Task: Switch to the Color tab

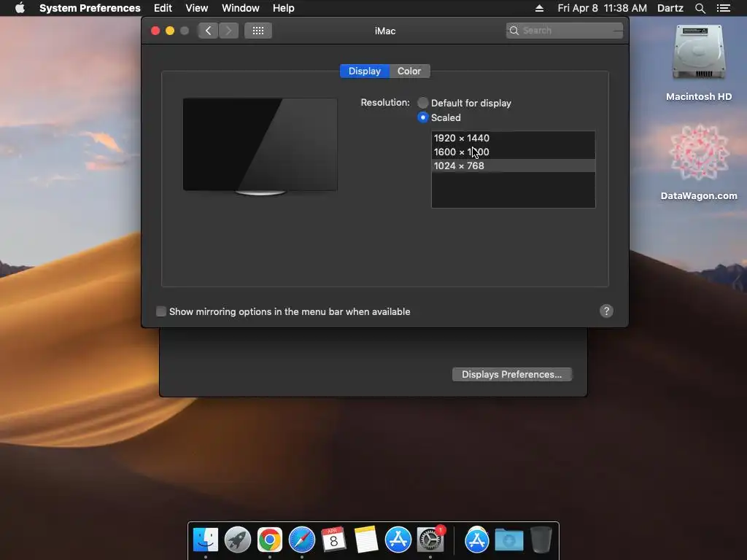Action: (x=409, y=71)
